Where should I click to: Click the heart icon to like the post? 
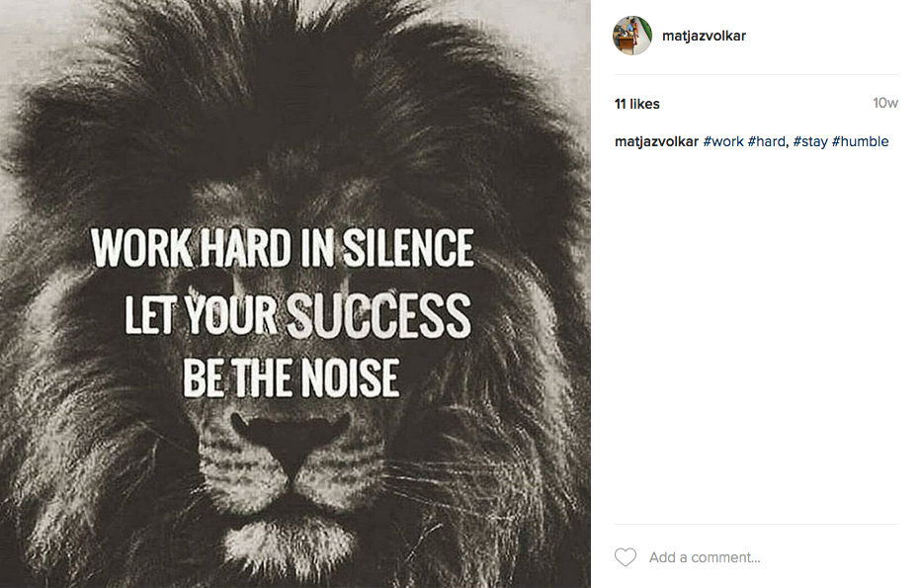(625, 556)
